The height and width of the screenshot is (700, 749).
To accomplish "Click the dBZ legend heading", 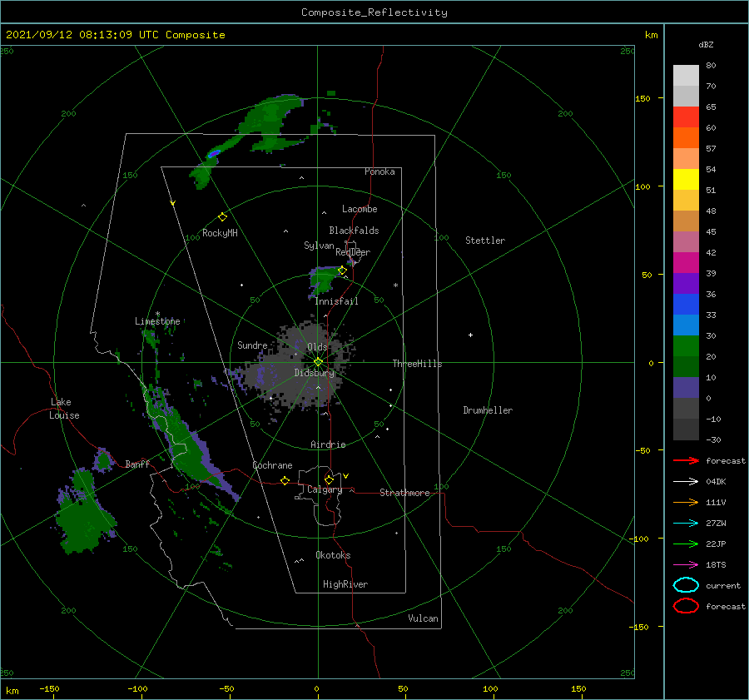I will [706, 44].
